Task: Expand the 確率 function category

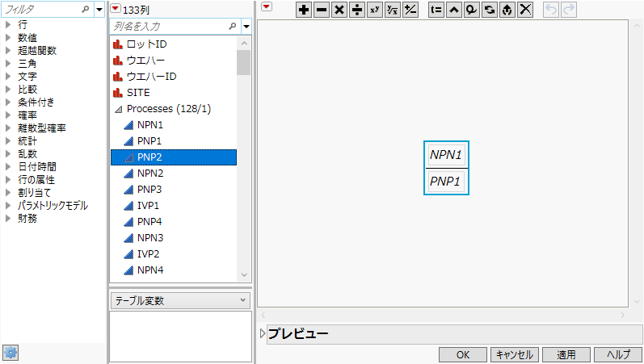Action: pyautogui.click(x=8, y=115)
